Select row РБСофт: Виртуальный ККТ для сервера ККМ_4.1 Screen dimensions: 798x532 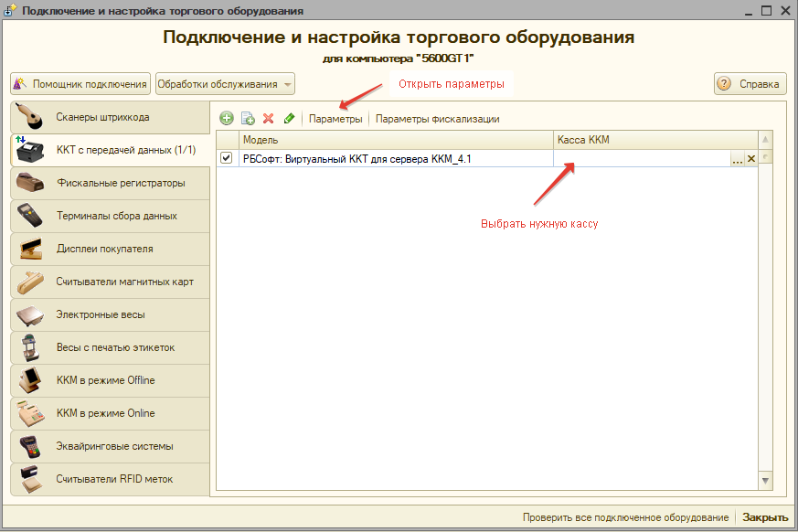(487, 158)
